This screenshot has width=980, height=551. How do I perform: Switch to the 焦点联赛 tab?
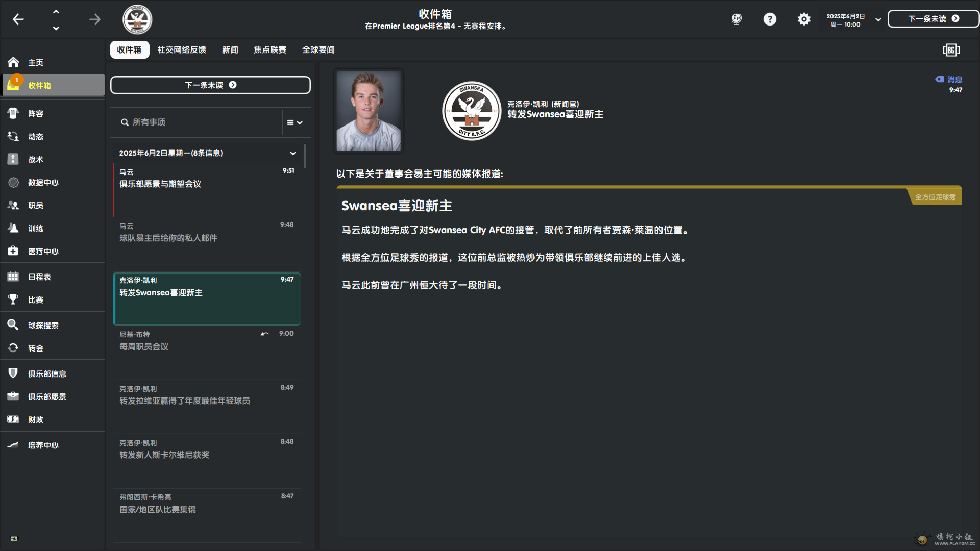tap(270, 49)
